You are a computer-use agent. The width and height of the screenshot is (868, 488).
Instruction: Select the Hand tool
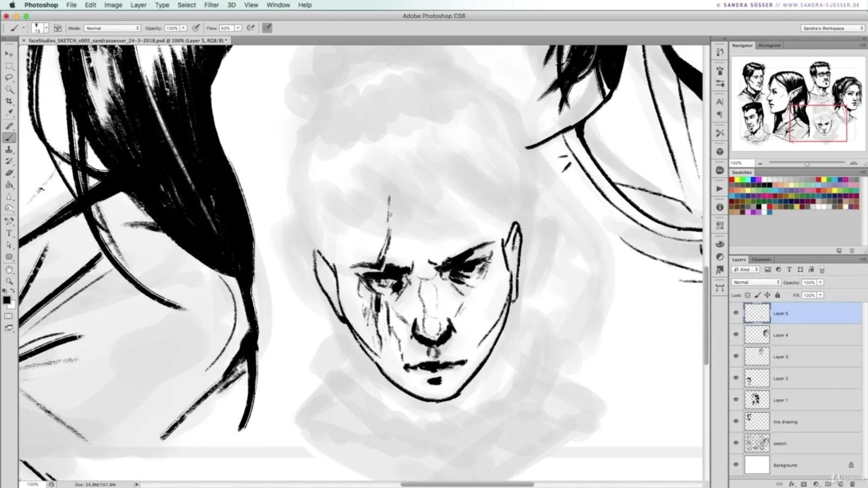pyautogui.click(x=9, y=269)
